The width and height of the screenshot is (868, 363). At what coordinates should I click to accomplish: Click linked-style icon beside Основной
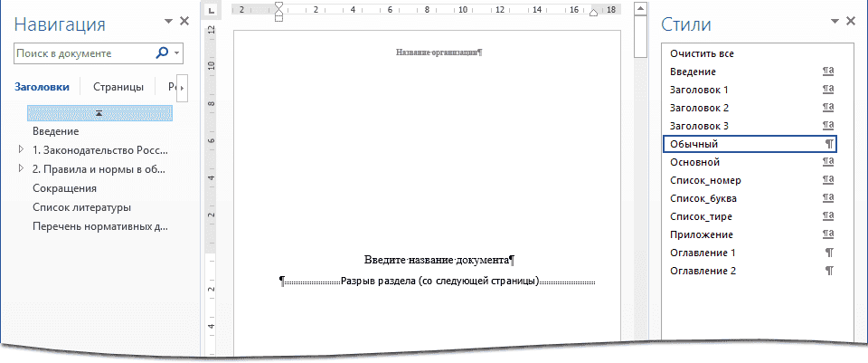pyautogui.click(x=828, y=162)
